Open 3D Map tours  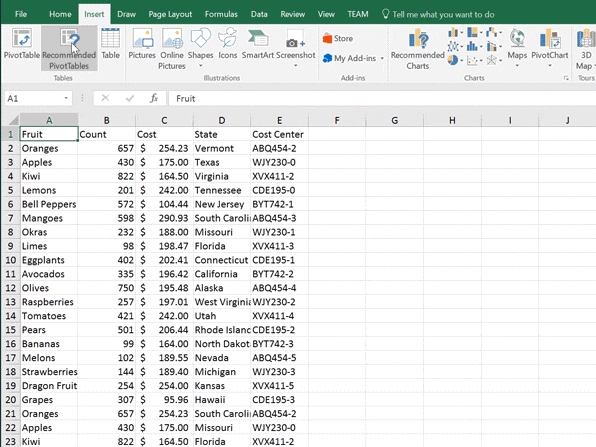coord(585,49)
